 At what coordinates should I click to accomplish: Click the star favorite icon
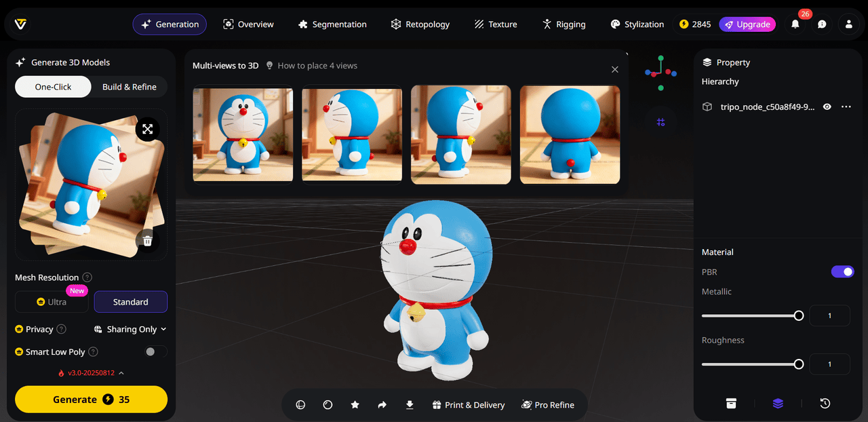point(355,405)
